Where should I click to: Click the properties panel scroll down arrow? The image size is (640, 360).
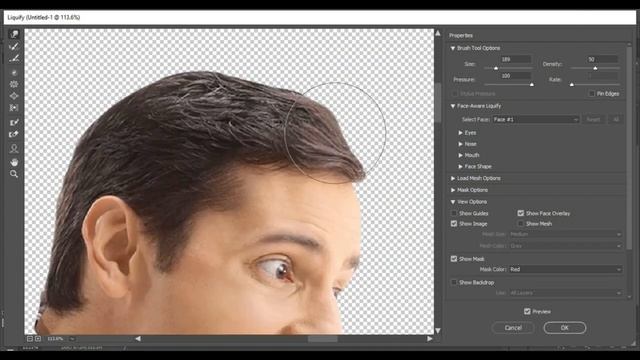pos(629,298)
